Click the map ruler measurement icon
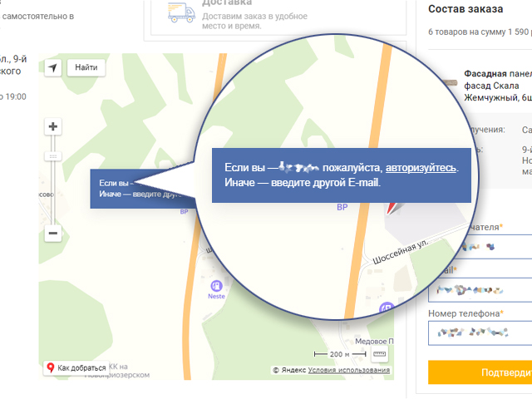This screenshot has width=532, height=399. tap(380, 355)
